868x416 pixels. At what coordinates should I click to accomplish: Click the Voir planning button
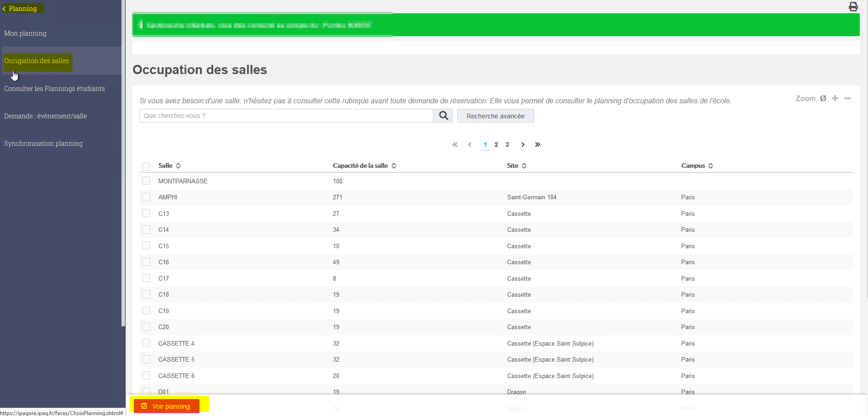click(167, 406)
